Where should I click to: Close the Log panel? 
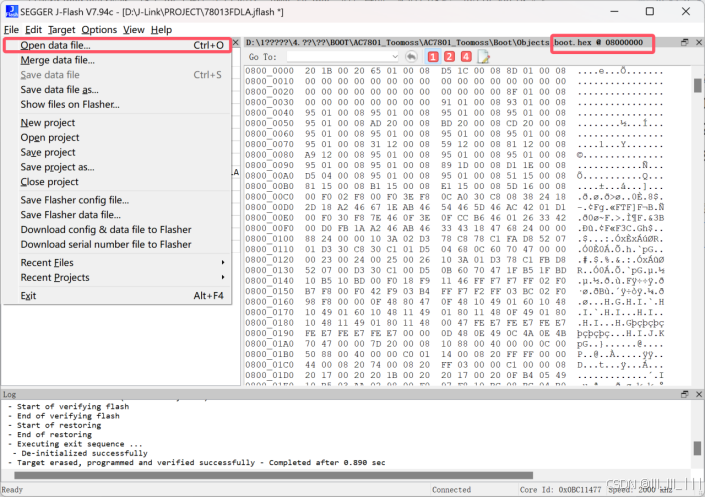tap(699, 394)
